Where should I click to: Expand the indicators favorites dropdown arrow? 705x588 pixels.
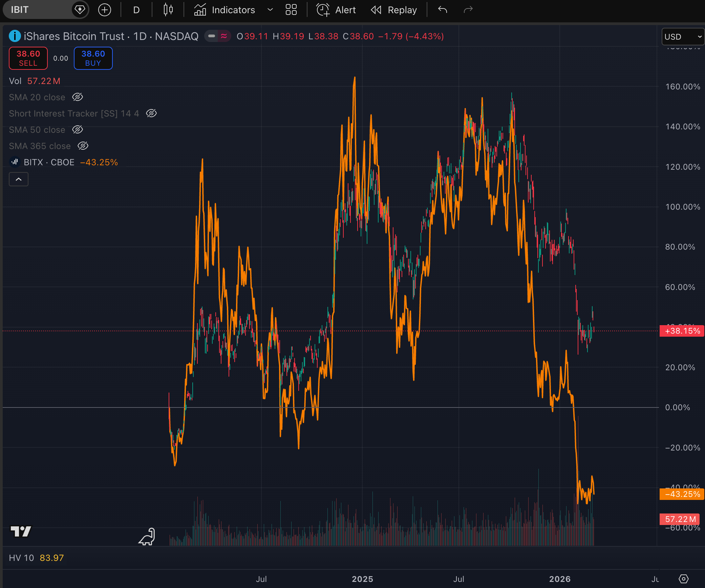(270, 10)
